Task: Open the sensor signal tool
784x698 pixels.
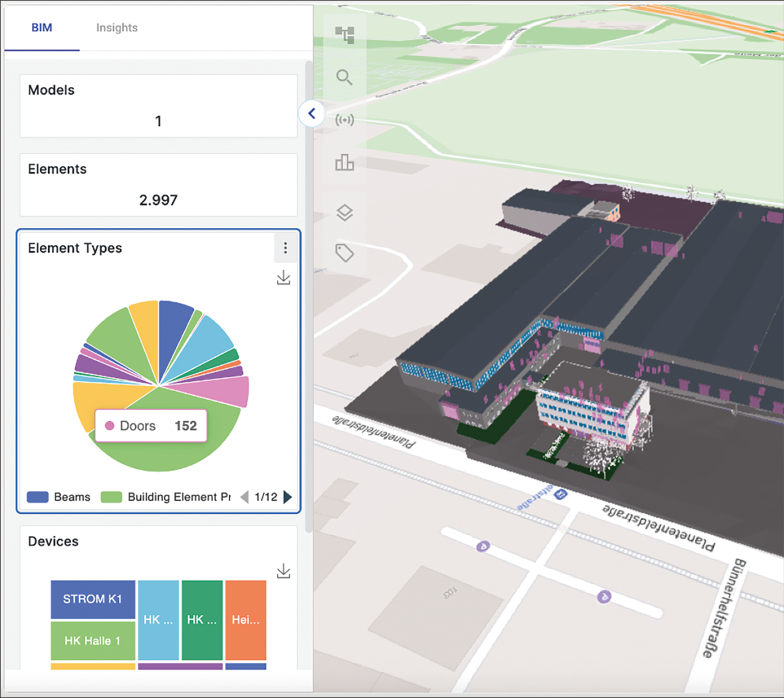Action: 344,119
